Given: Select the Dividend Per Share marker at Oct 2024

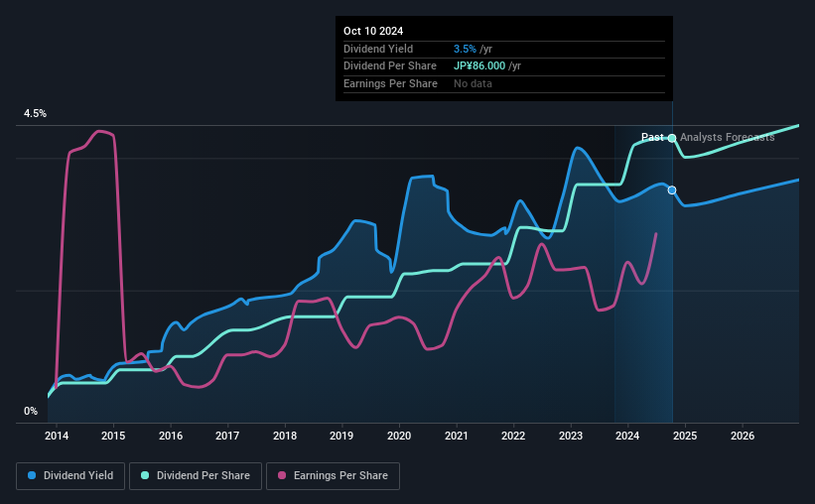Looking at the screenshot, I should (672, 138).
